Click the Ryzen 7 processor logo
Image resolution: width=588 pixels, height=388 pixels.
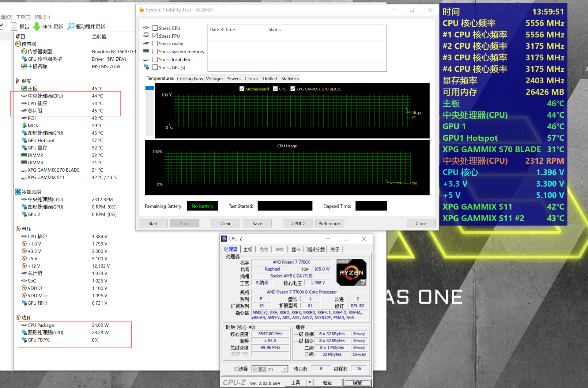[351, 272]
